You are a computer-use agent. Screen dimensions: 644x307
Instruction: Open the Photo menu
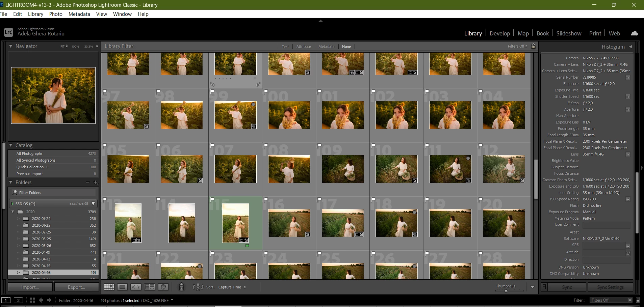pos(56,14)
